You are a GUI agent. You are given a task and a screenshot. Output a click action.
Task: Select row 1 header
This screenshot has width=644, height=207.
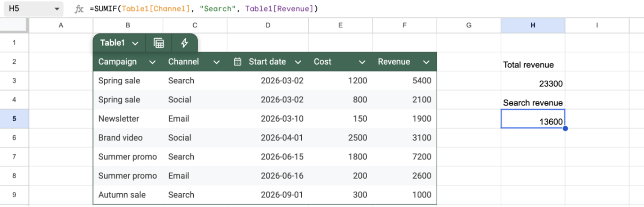point(14,43)
